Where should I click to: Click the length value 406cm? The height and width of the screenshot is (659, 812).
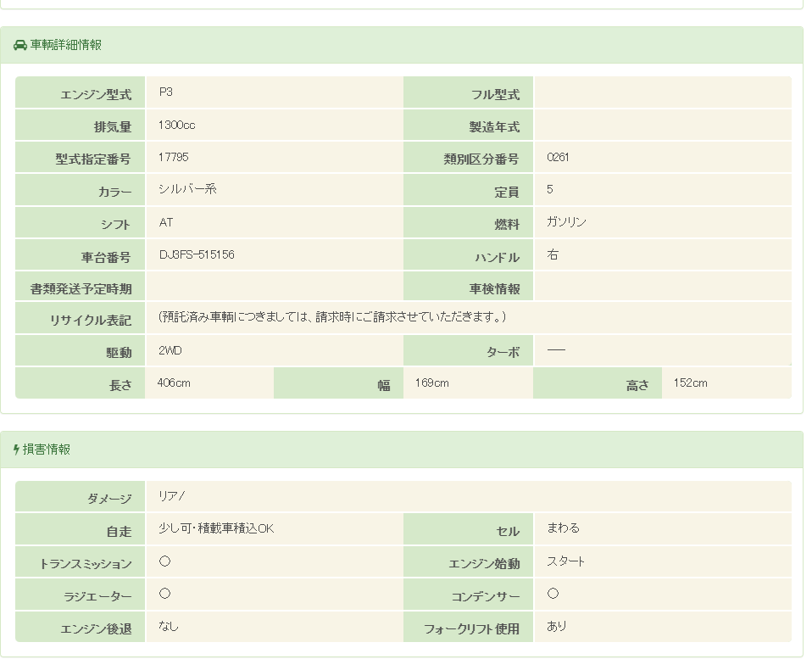click(x=174, y=383)
